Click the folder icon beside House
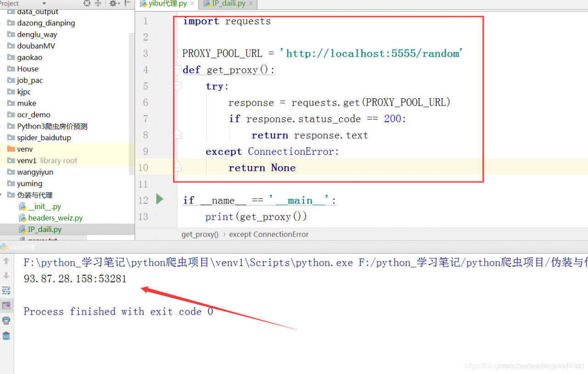 (11, 69)
